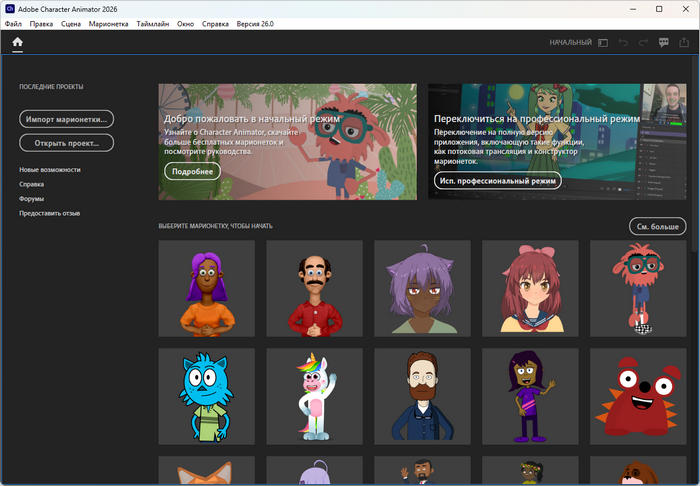The image size is (700, 486).
Task: Click the Redo arrow icon
Action: point(644,43)
